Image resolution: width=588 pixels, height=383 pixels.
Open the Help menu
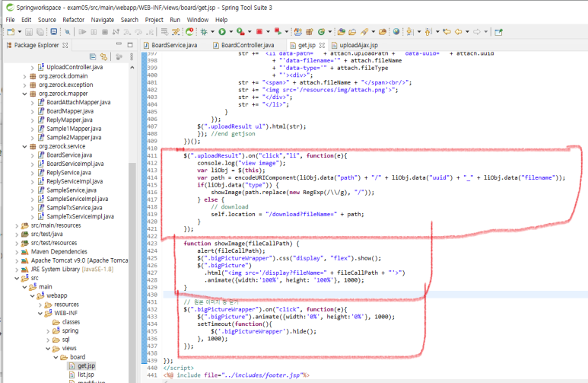point(221,20)
